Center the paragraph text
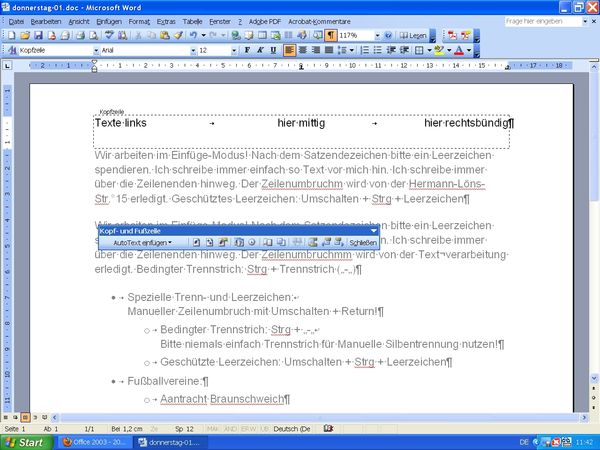The image size is (600, 450). [x=303, y=50]
